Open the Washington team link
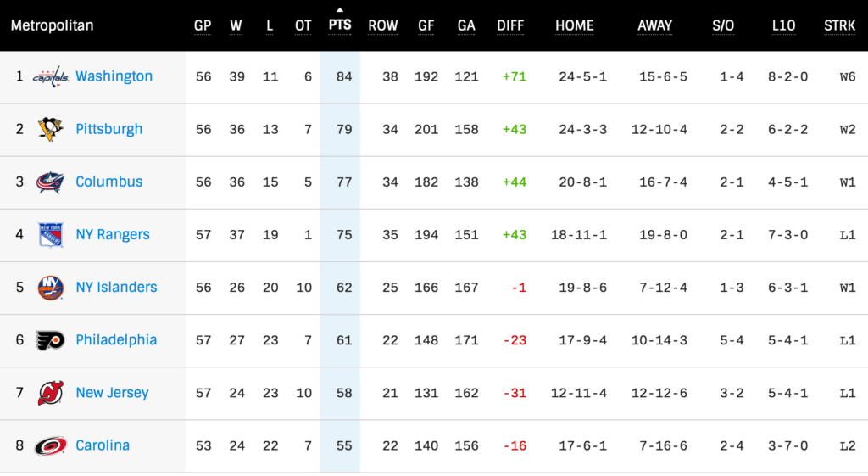 click(x=114, y=76)
